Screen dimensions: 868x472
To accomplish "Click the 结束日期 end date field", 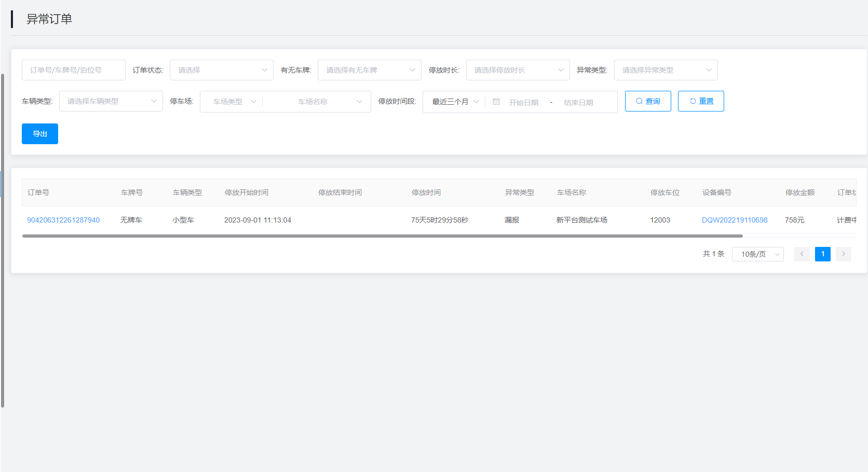I will point(578,103).
